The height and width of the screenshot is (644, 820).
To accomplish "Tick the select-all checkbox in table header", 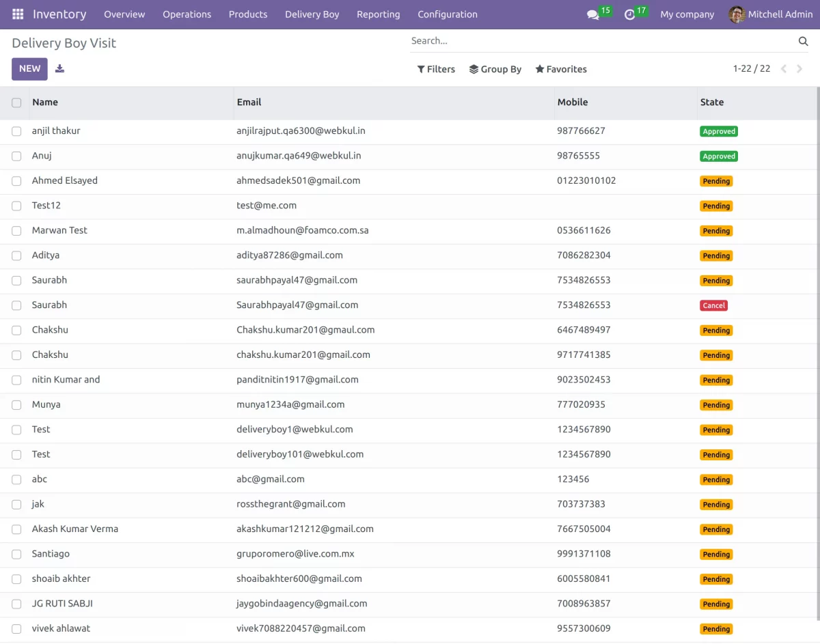I will tap(16, 102).
